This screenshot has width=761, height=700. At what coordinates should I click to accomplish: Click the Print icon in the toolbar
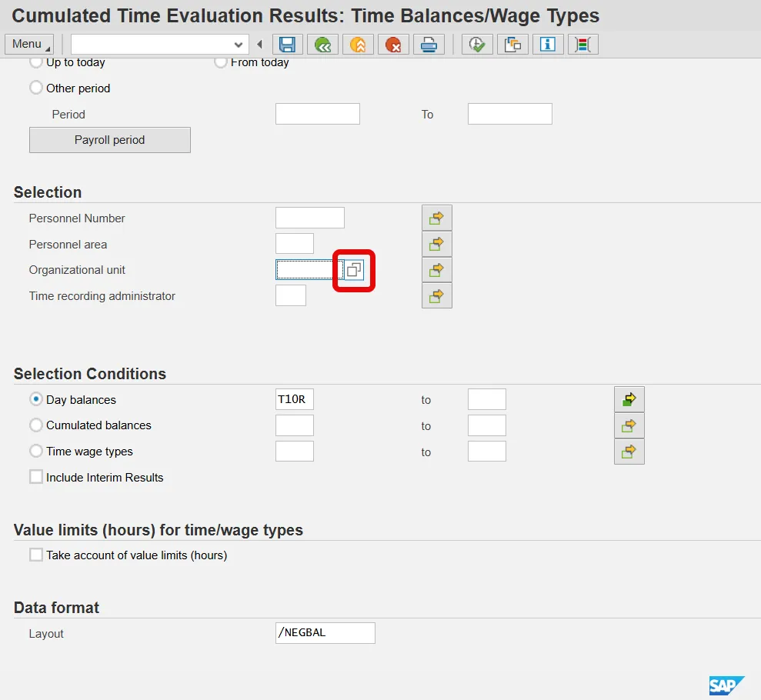pos(429,45)
